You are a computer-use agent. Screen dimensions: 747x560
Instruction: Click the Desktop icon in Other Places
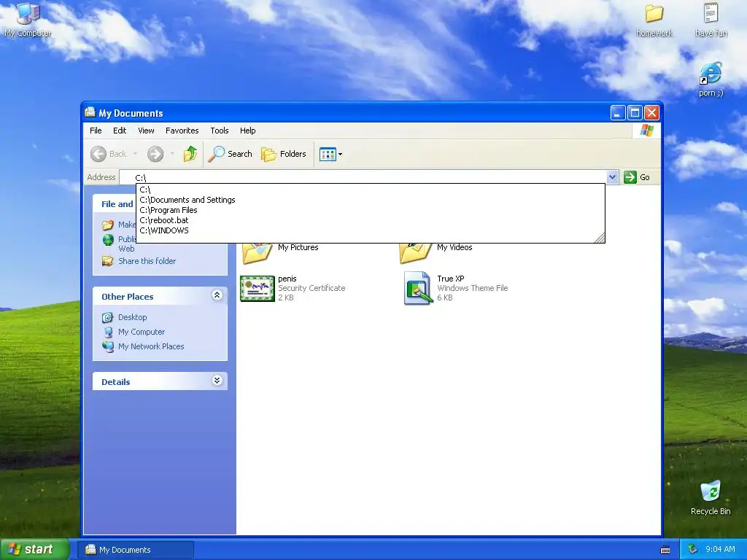pyautogui.click(x=108, y=317)
